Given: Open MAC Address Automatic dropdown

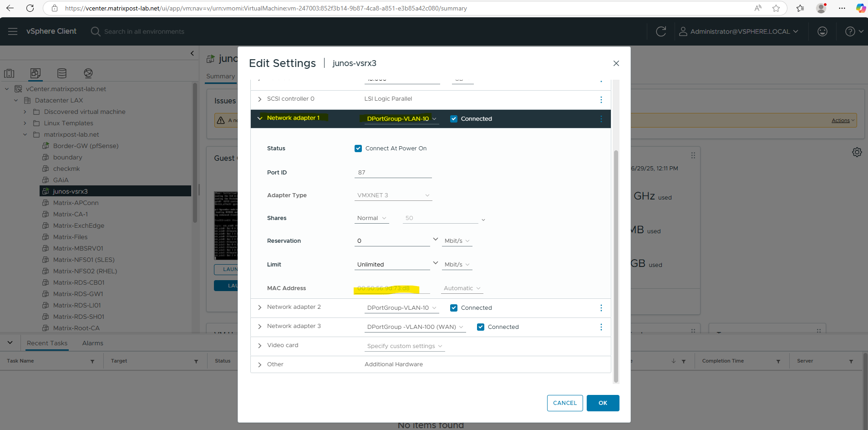Looking at the screenshot, I should [462, 288].
